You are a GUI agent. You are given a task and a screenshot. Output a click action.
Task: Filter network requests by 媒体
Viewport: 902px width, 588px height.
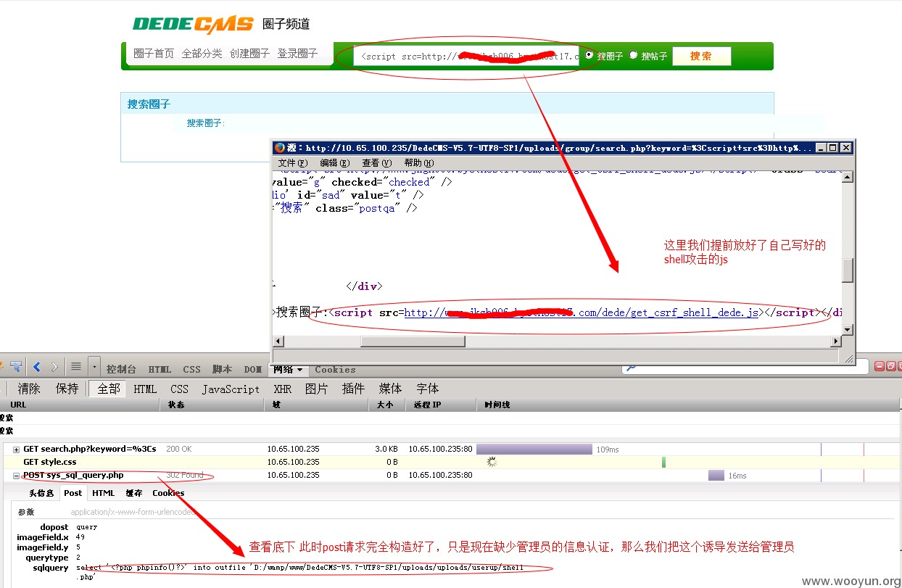(x=391, y=389)
